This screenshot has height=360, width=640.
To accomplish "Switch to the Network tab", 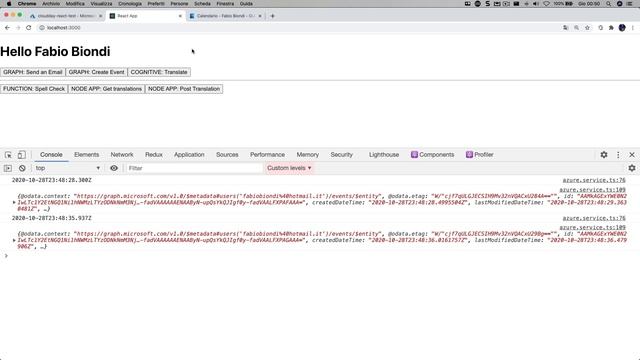I will [122, 155].
